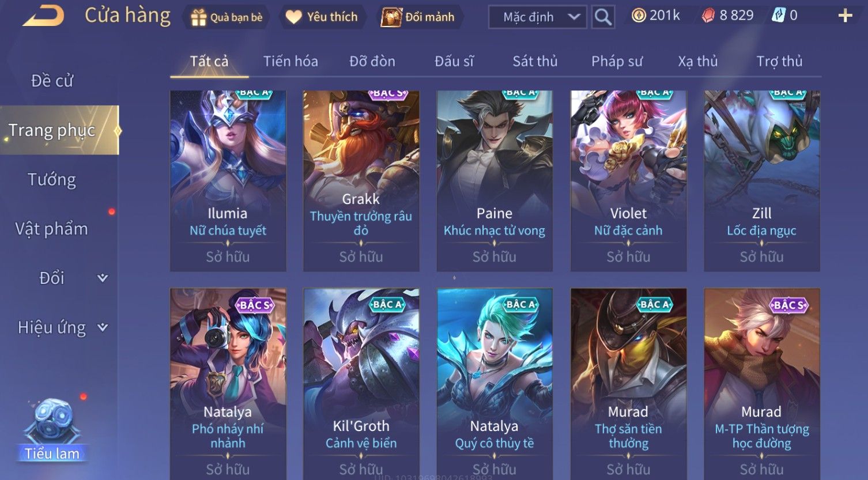Switch to the Tiến hóa tab
This screenshot has height=480, width=868.
290,61
